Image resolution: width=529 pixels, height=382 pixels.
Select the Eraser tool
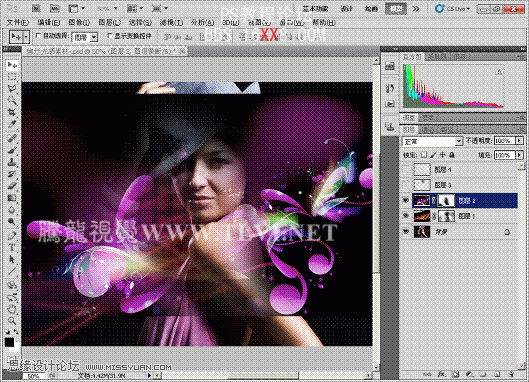[12, 186]
